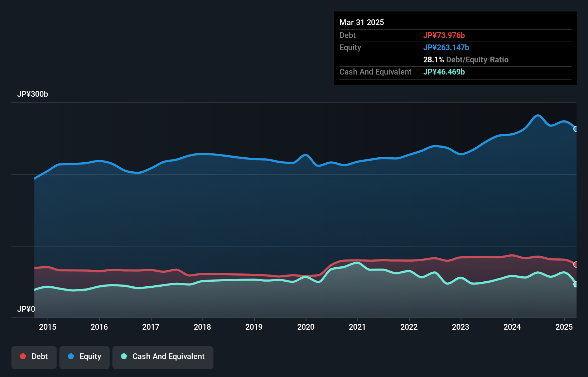The height and width of the screenshot is (377, 588).
Task: Toggle the Debt series in the legend
Action: (x=34, y=357)
